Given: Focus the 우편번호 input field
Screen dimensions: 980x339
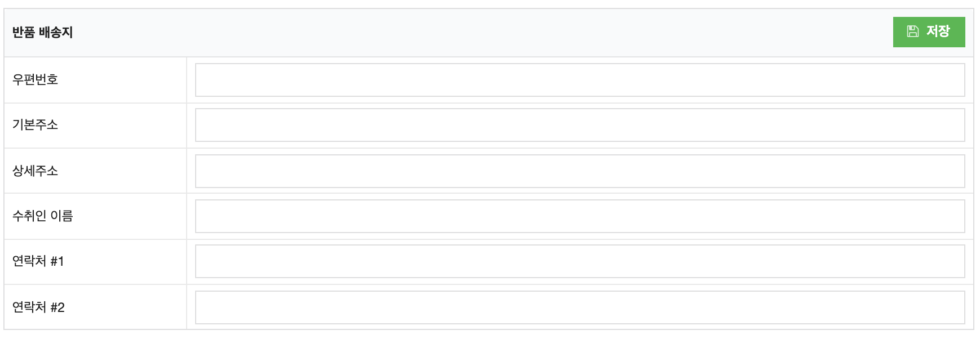Looking at the screenshot, I should [x=580, y=80].
